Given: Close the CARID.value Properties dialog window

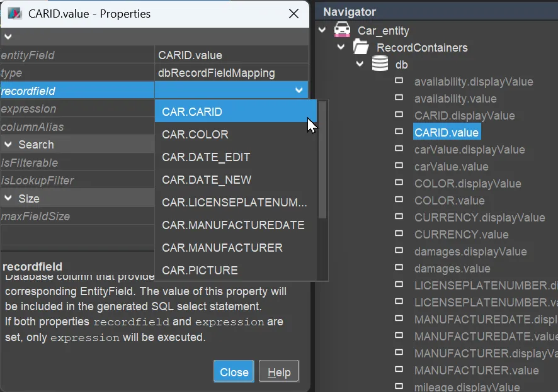Looking at the screenshot, I should [x=293, y=13].
